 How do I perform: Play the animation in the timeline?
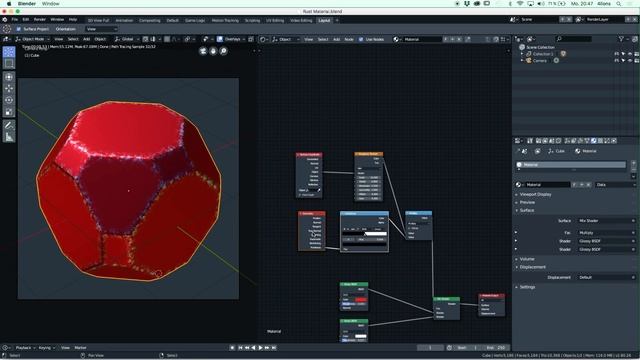coord(260,348)
